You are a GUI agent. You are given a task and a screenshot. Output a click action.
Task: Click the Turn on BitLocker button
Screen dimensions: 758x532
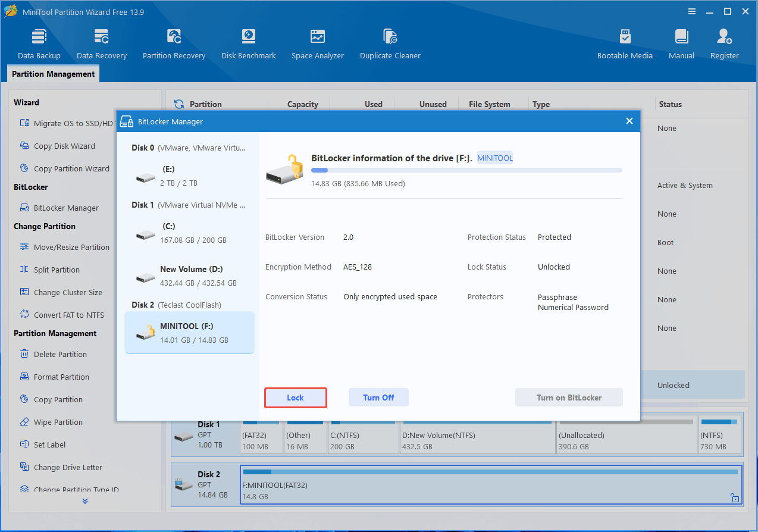569,398
